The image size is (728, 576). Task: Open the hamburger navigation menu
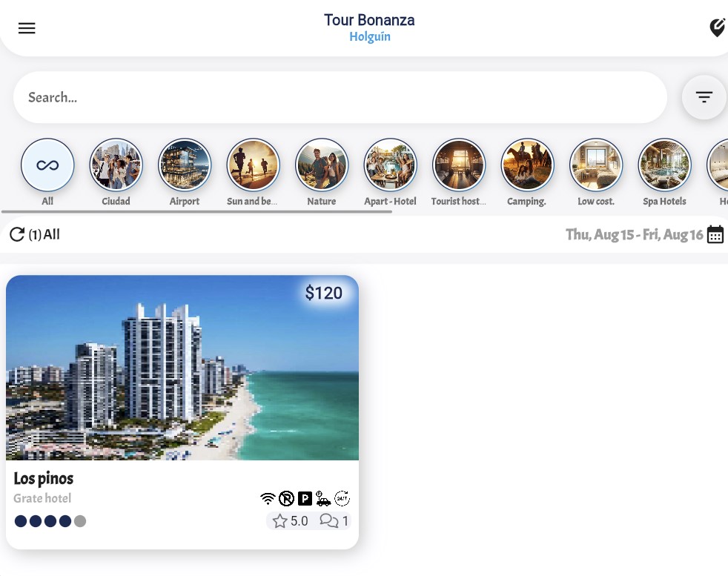point(27,28)
